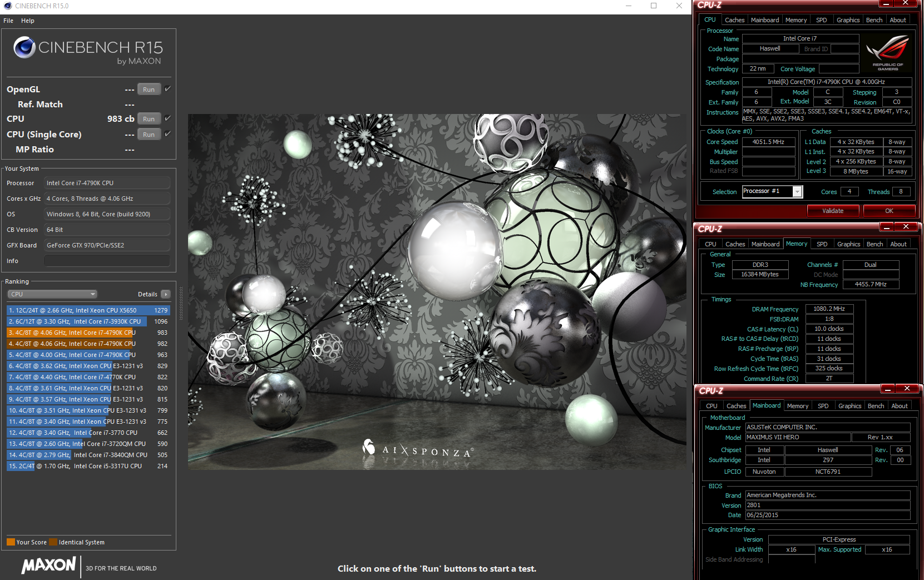924x580 pixels.
Task: Run the CPU (Single Core) benchmark
Action: coord(149,135)
